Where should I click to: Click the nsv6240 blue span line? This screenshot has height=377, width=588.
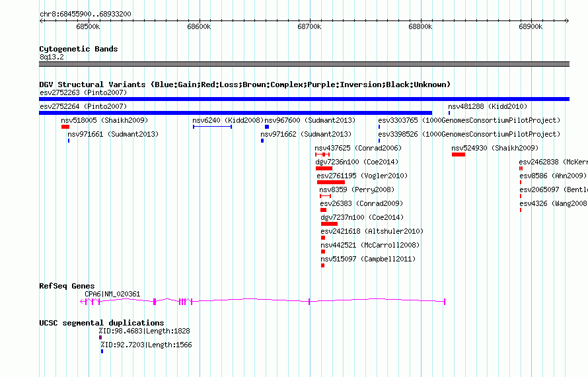point(212,127)
